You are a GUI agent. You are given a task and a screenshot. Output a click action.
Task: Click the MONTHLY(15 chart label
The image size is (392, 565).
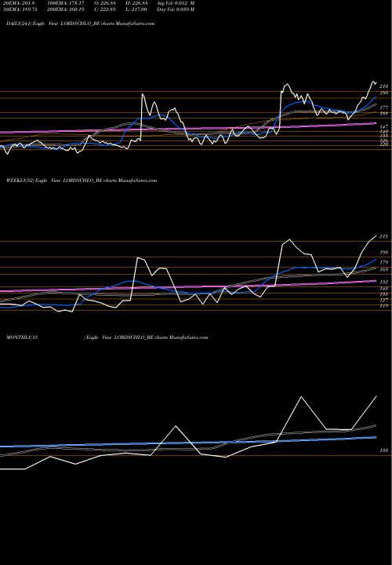[x=22, y=337]
